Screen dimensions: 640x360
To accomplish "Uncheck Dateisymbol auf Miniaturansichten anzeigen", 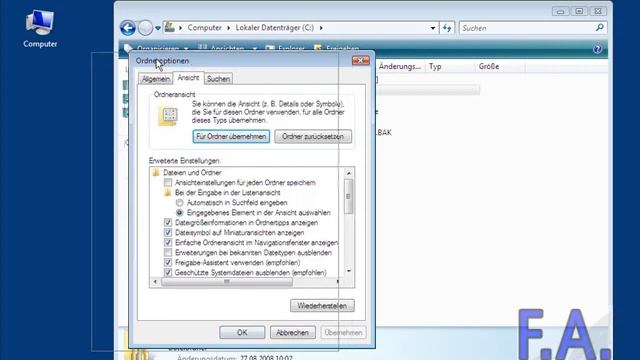I will pos(168,233).
